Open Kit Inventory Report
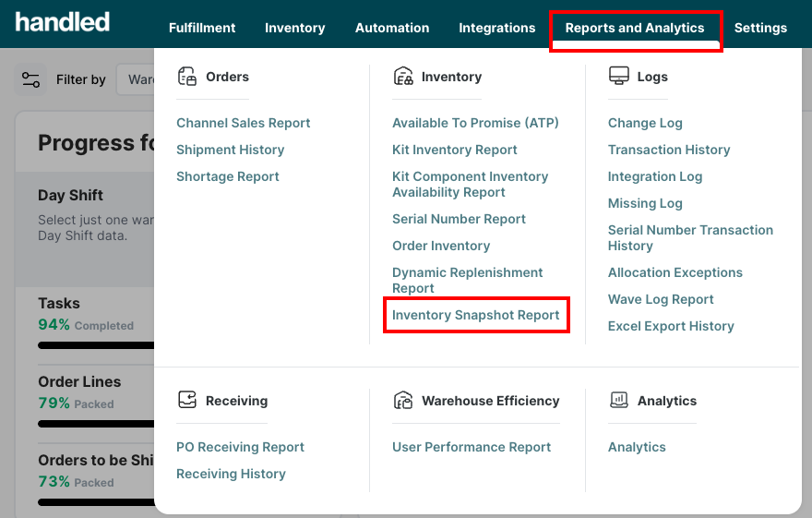812x518 pixels. pyautogui.click(x=455, y=150)
